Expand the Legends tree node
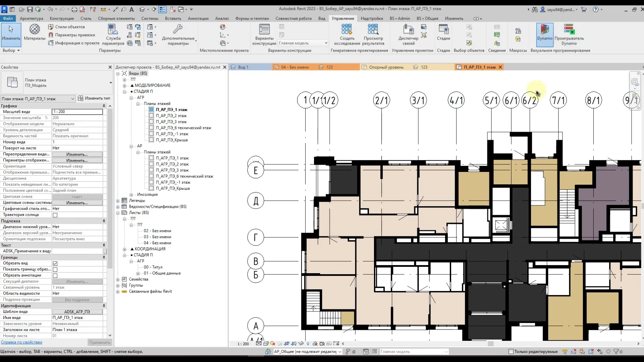Viewport: 644px width, 362px height. click(x=118, y=201)
